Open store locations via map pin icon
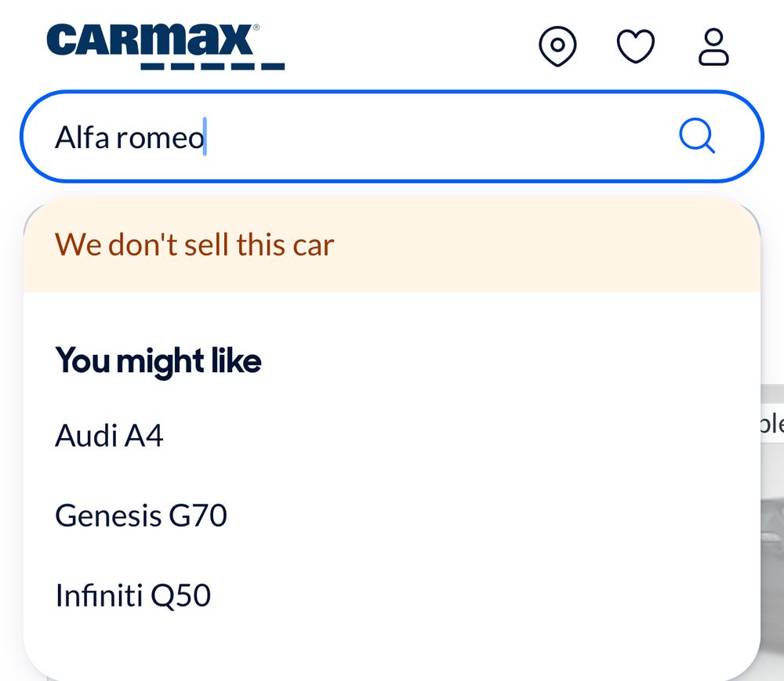The width and height of the screenshot is (784, 681). point(557,46)
